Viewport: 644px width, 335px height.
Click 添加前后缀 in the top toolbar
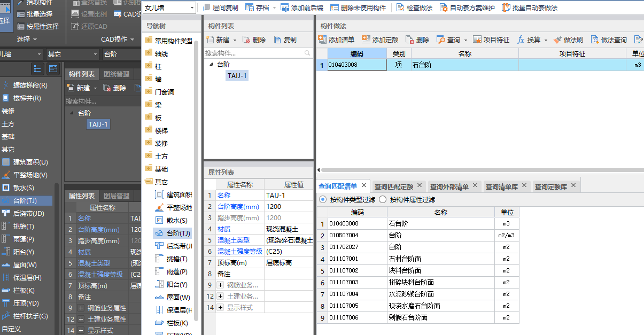coord(302,8)
